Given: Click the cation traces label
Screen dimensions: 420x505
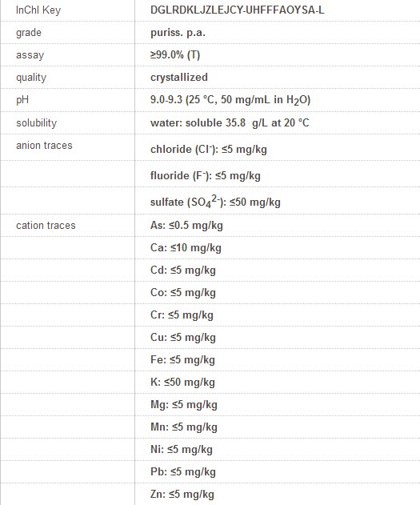Looking at the screenshot, I should point(46,225).
